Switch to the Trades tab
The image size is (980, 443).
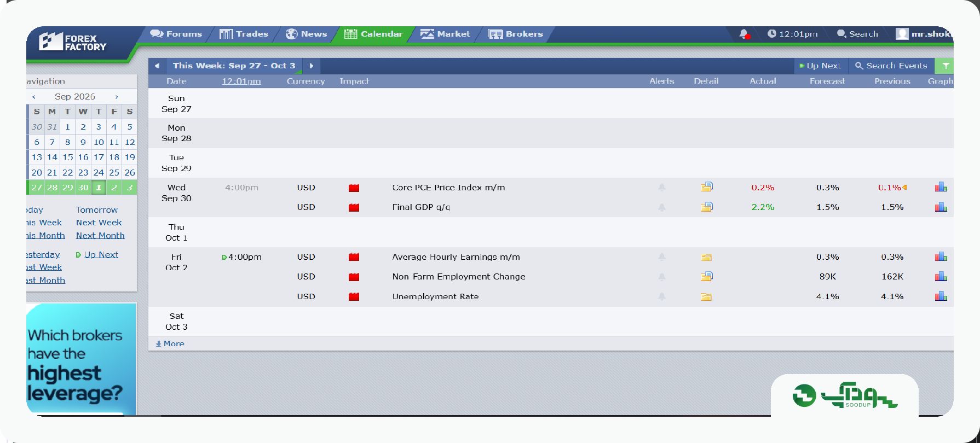click(x=244, y=34)
